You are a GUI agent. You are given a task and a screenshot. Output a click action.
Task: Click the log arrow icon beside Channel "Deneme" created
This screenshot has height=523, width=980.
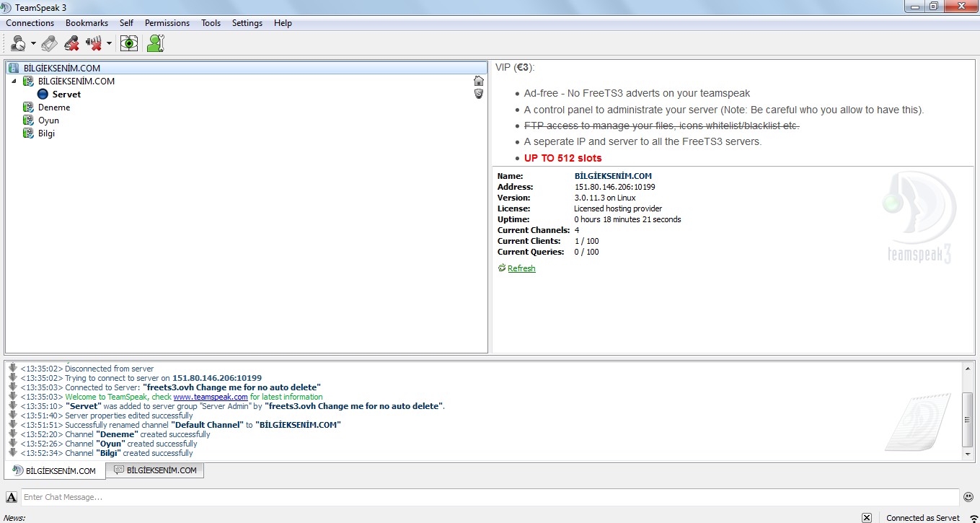pos(12,434)
